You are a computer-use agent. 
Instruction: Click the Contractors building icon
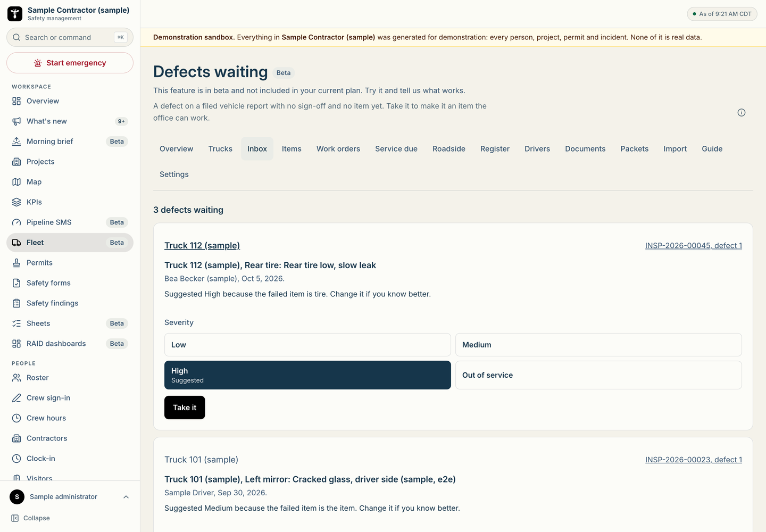pos(16,438)
